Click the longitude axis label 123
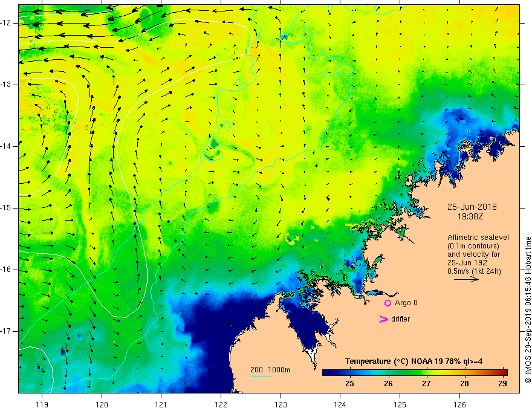 click(281, 404)
